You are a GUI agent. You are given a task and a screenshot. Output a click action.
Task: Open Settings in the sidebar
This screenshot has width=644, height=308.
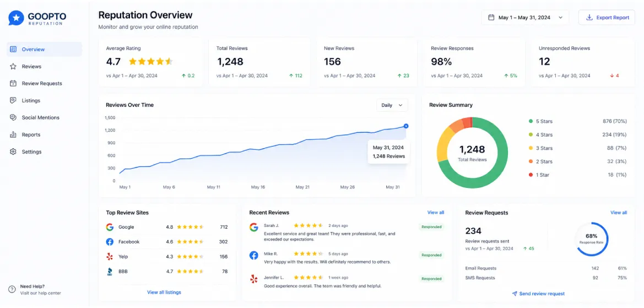45,152
